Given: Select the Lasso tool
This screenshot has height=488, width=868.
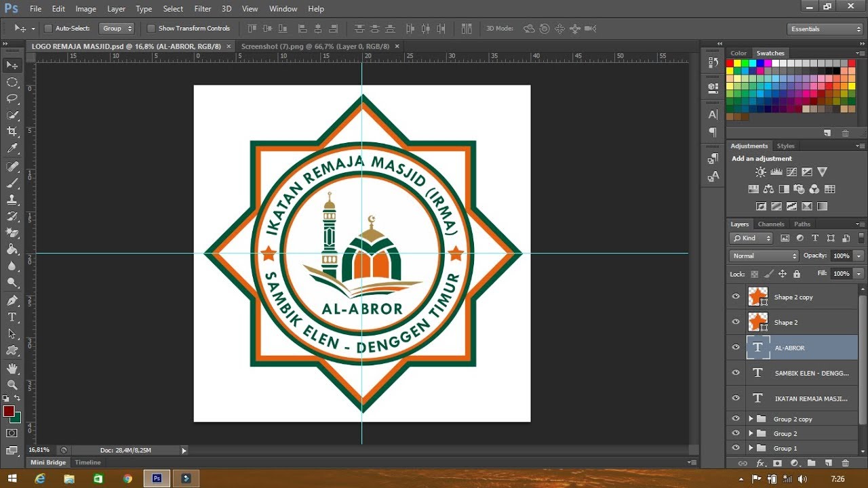Looking at the screenshot, I should point(12,99).
